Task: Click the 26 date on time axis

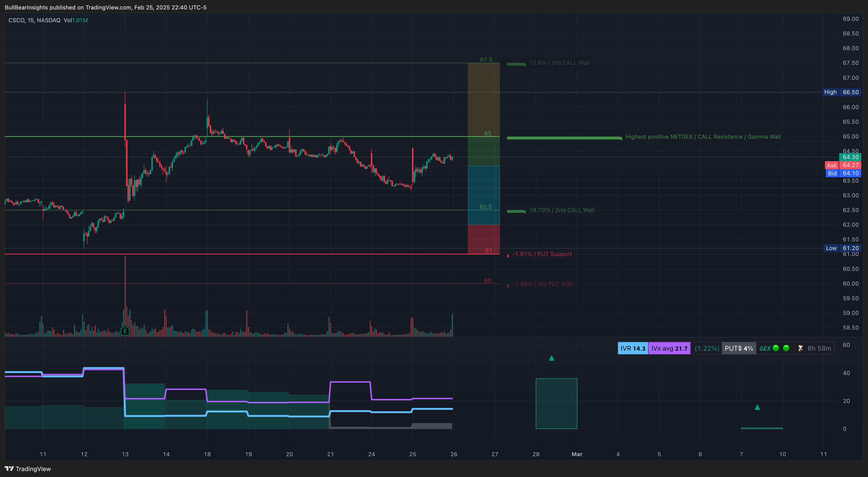Action: [454, 455]
